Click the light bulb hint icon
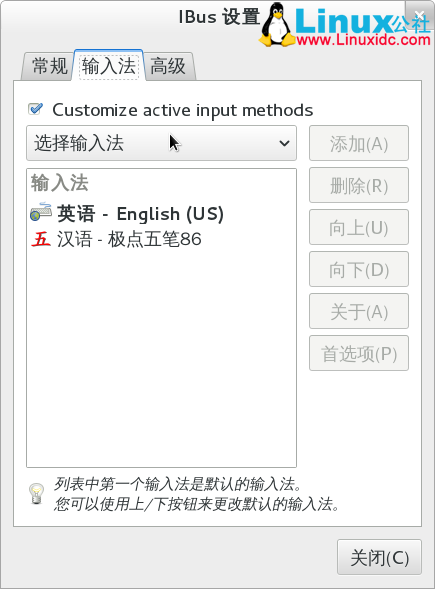 click(x=36, y=493)
